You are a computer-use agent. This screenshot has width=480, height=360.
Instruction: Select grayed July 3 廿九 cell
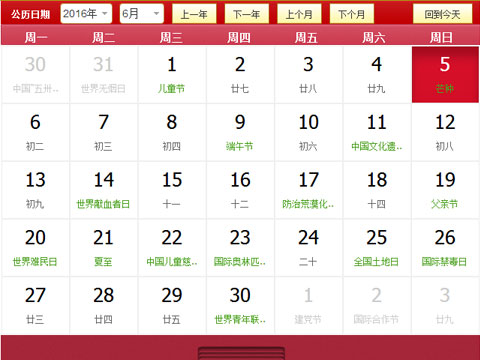(445, 305)
